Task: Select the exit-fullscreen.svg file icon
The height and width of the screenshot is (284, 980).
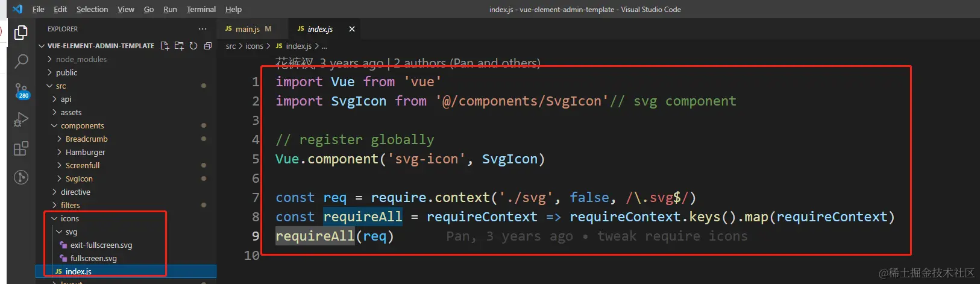Action: click(x=63, y=245)
